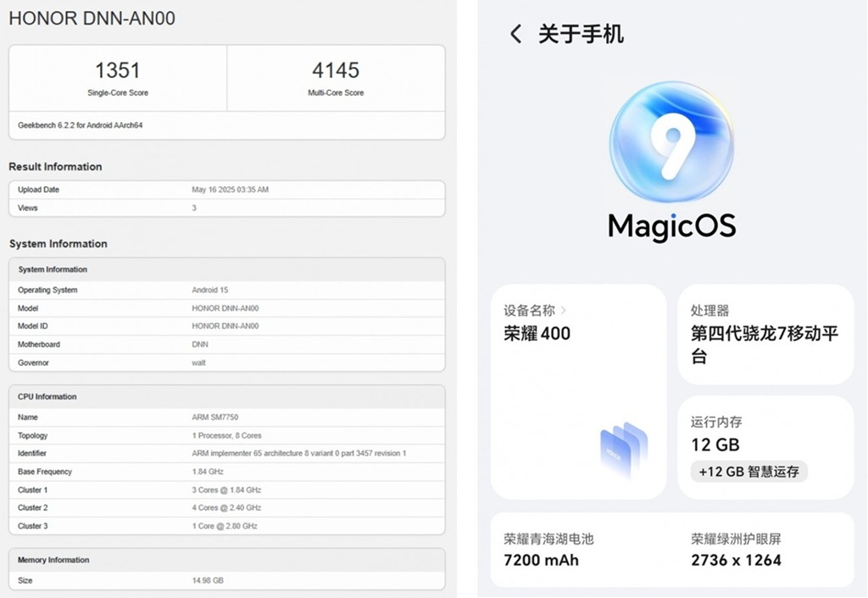The height and width of the screenshot is (598, 868).
Task: Select Cluster 2 value 4 Cores @ 2.40 GHz
Action: pos(227,508)
